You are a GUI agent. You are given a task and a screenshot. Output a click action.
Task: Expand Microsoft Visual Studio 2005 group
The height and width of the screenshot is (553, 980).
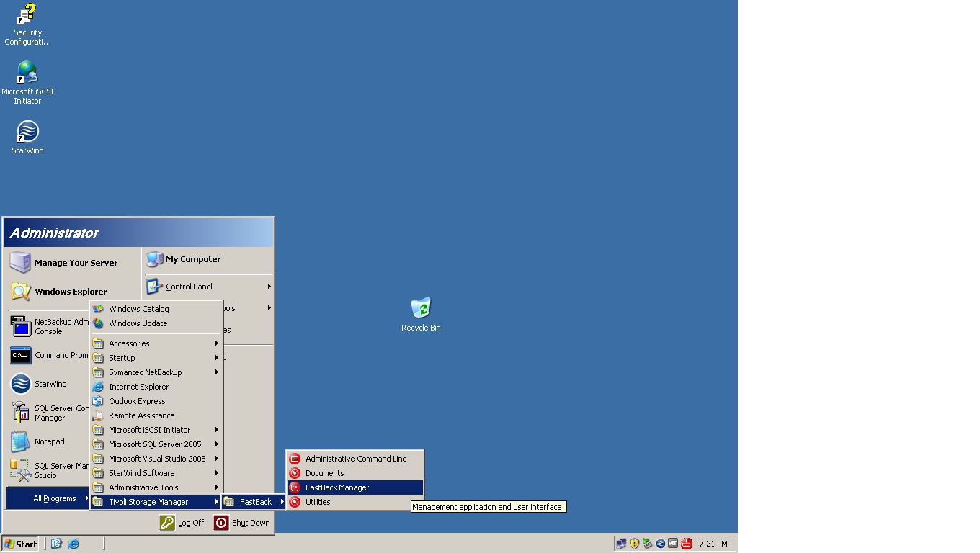pyautogui.click(x=156, y=459)
